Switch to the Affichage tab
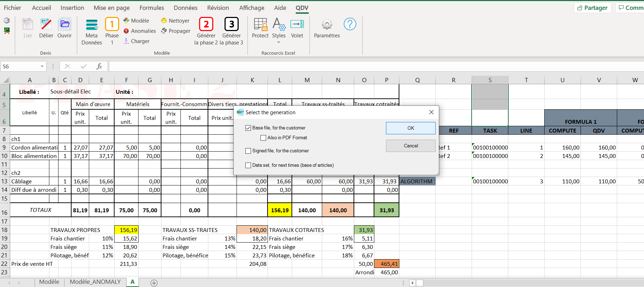This screenshot has height=287, width=644. (x=252, y=8)
